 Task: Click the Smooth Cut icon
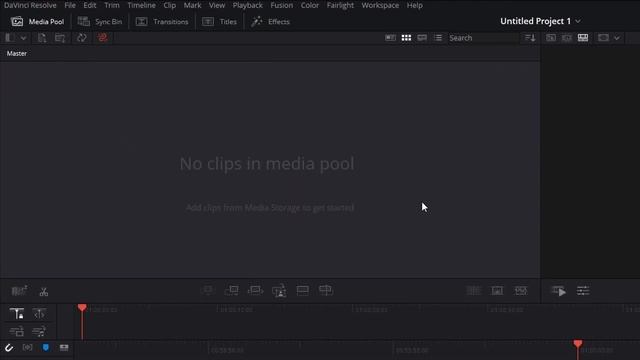tap(521, 291)
